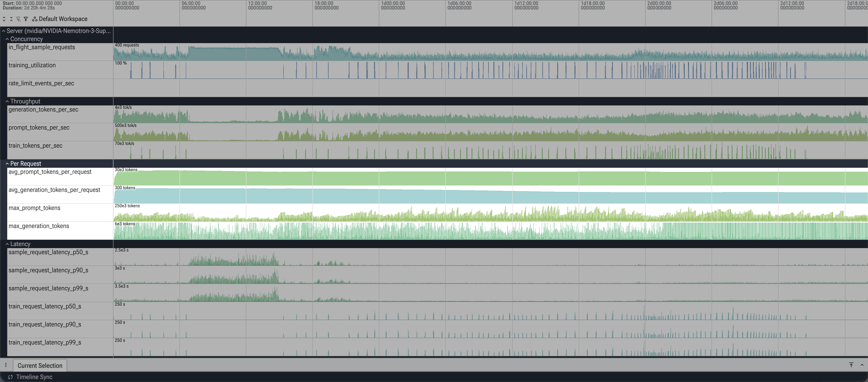Collapse all track groups icon
The width and height of the screenshot is (868, 382).
click(x=11, y=19)
